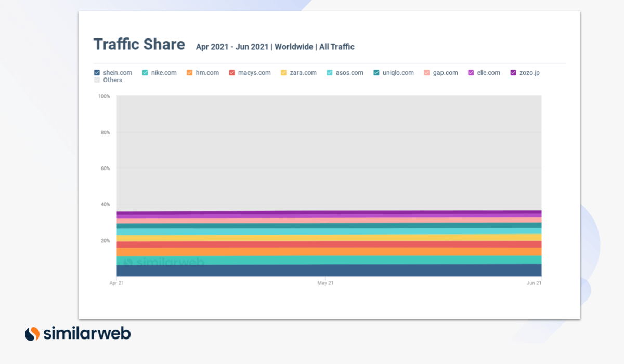Toggle the elle.com legend checkbox
The height and width of the screenshot is (364, 624).
tap(472, 73)
